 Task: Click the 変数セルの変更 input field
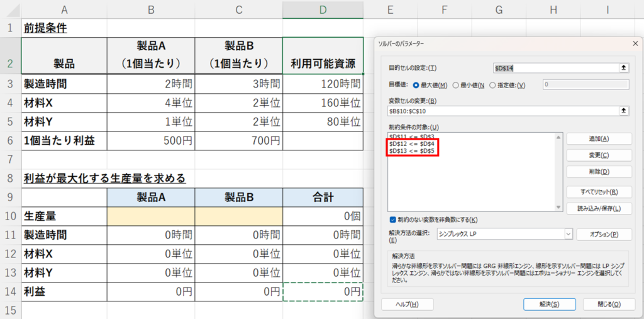(503, 111)
